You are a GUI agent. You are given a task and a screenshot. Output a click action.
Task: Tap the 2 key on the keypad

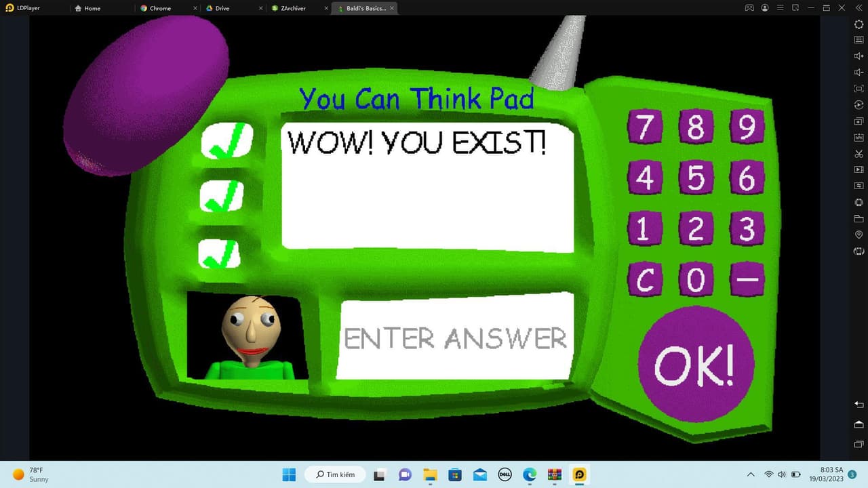click(x=696, y=228)
